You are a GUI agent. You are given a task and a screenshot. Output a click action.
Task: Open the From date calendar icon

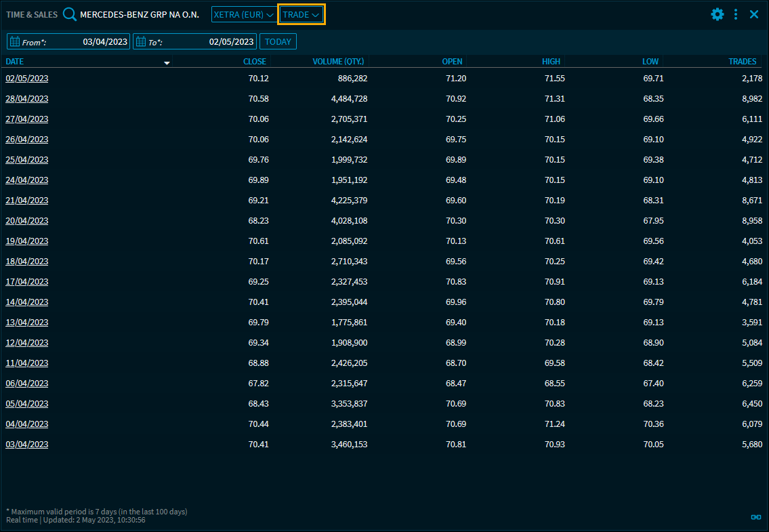14,42
